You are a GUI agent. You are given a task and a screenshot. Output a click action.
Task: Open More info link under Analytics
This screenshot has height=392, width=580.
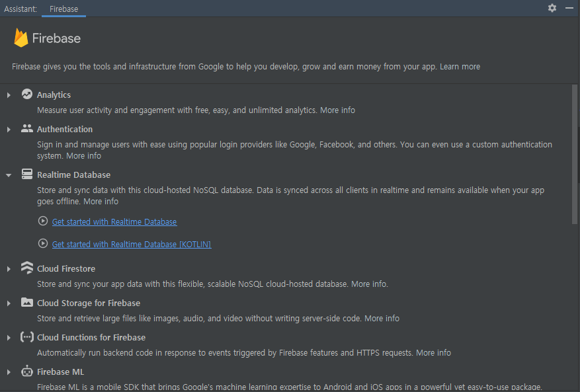click(337, 110)
